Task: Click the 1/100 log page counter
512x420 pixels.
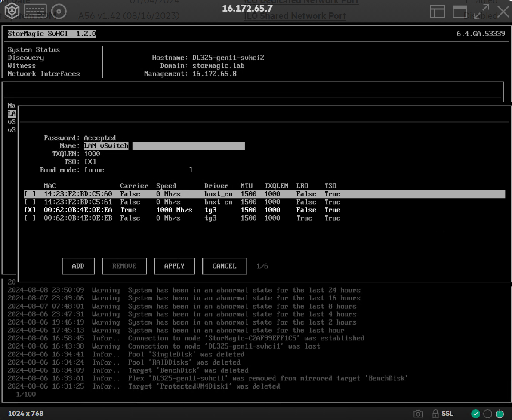Action: click(26, 395)
